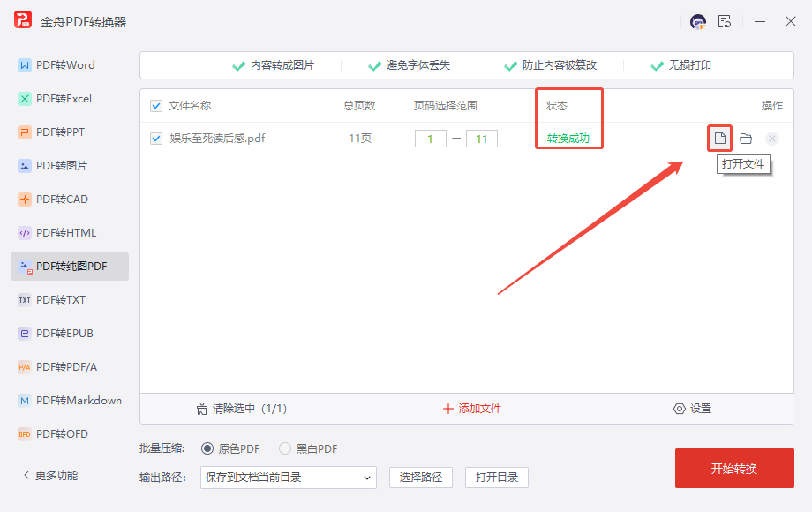The width and height of the screenshot is (812, 512).
Task: Select PDF转Markdown in the sidebar
Action: [70, 401]
